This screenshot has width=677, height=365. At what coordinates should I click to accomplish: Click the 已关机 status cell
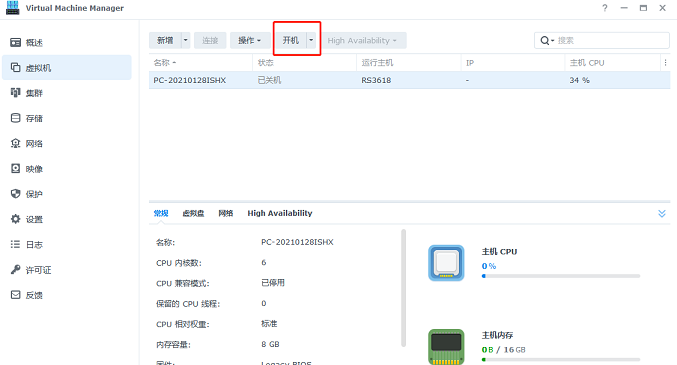[269, 80]
